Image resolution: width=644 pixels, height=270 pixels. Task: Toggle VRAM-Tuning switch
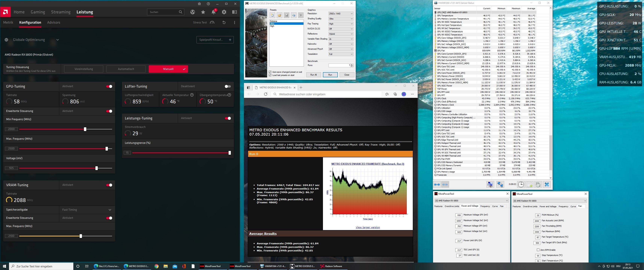pos(109,185)
